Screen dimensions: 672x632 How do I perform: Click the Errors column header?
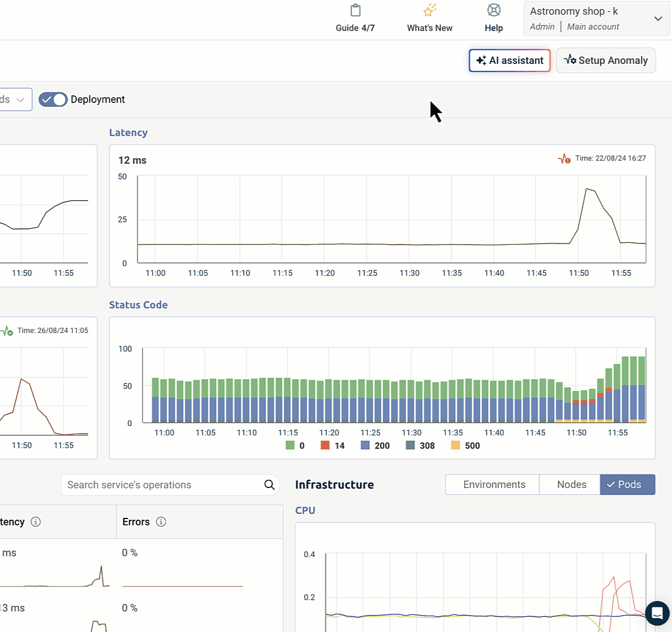(x=136, y=522)
